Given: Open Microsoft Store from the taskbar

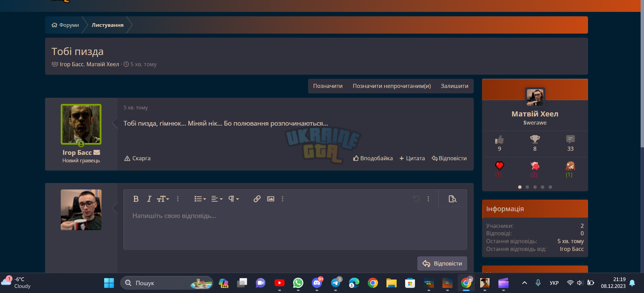Looking at the screenshot, I should (x=410, y=283).
